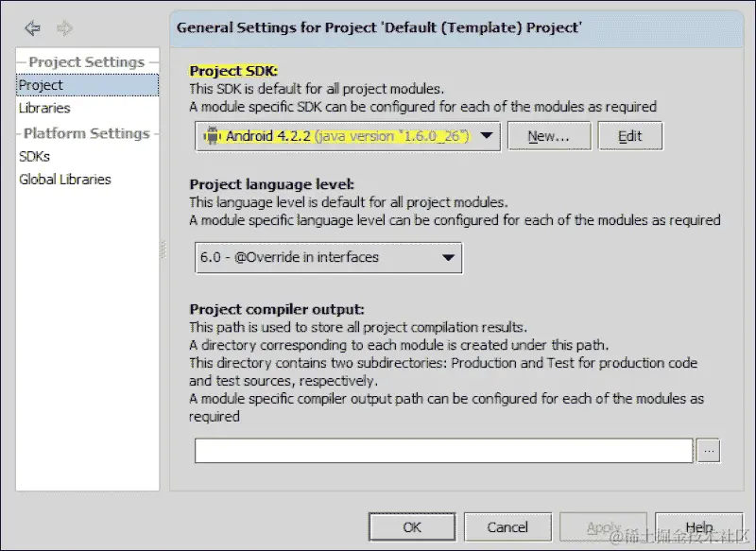Viewport: 756px width, 551px height.
Task: Open the SDKs platform settings
Action: [34, 156]
